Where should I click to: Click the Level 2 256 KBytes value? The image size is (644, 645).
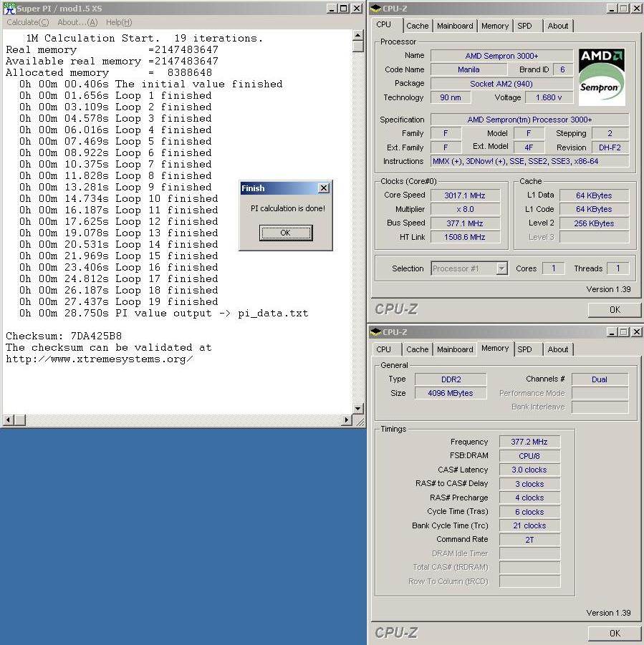click(x=594, y=223)
